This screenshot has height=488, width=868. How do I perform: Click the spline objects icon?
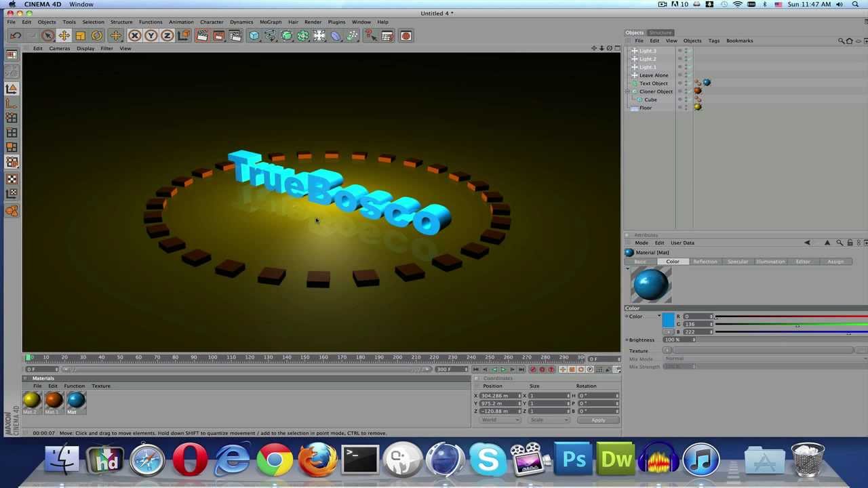click(270, 36)
